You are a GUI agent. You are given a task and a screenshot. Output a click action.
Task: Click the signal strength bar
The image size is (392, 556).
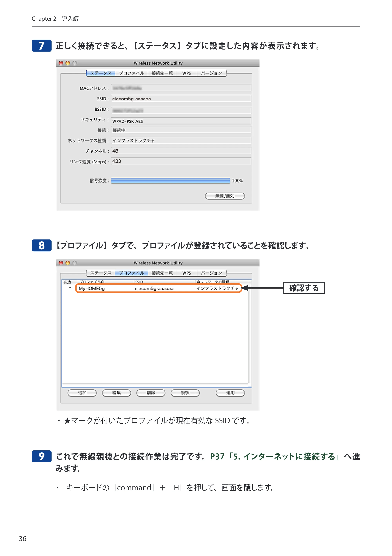click(171, 181)
